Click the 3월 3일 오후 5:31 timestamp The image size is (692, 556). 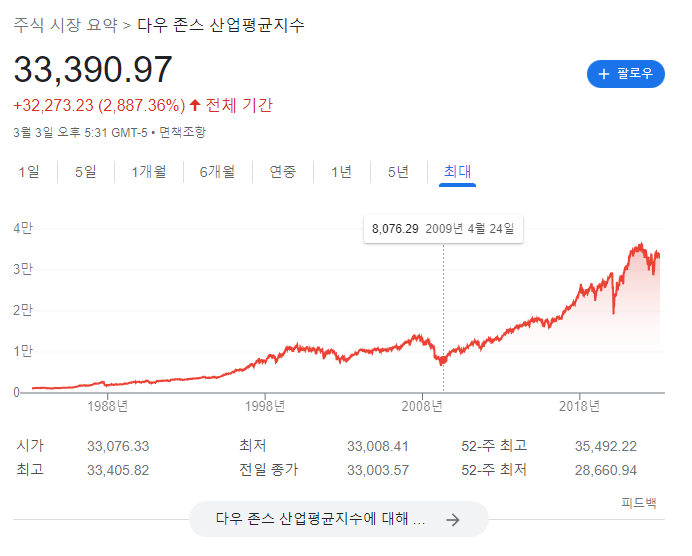[80, 132]
